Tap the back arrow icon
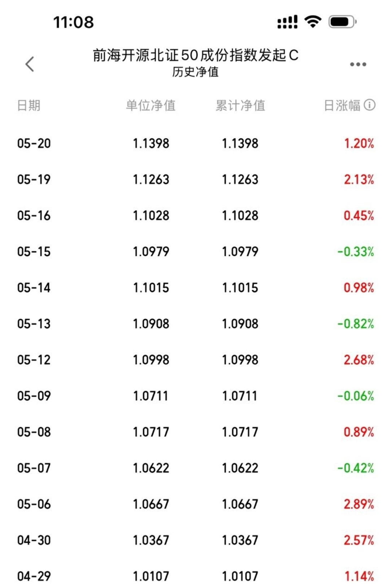Viewport: 390px width, 588px height. pyautogui.click(x=30, y=64)
